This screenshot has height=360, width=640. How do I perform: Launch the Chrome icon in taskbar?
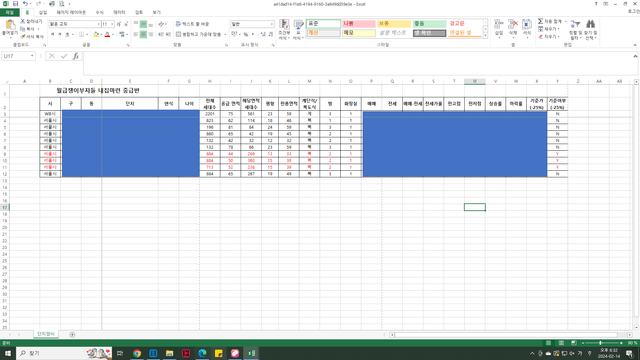(137, 353)
